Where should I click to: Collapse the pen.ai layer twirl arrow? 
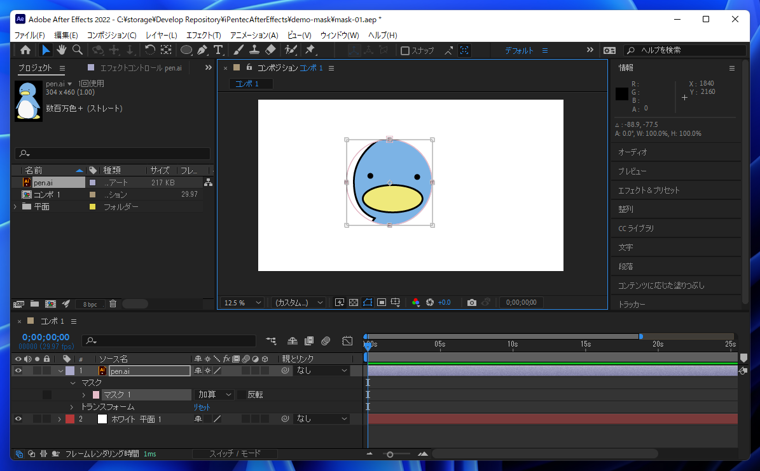click(61, 371)
